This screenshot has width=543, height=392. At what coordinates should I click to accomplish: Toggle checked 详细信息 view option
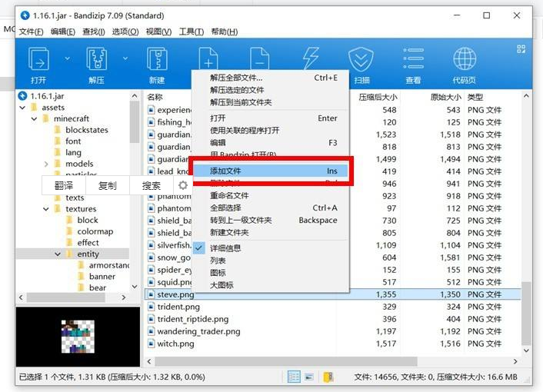coord(271,248)
